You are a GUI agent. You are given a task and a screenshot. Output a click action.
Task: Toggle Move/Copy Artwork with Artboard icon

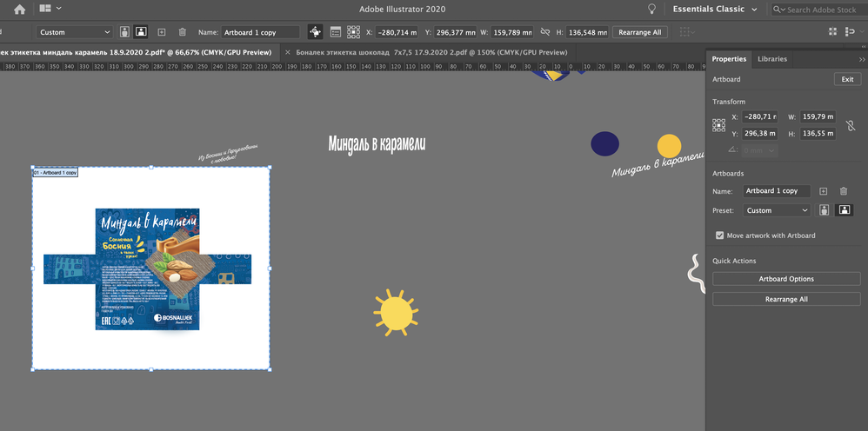tap(315, 32)
